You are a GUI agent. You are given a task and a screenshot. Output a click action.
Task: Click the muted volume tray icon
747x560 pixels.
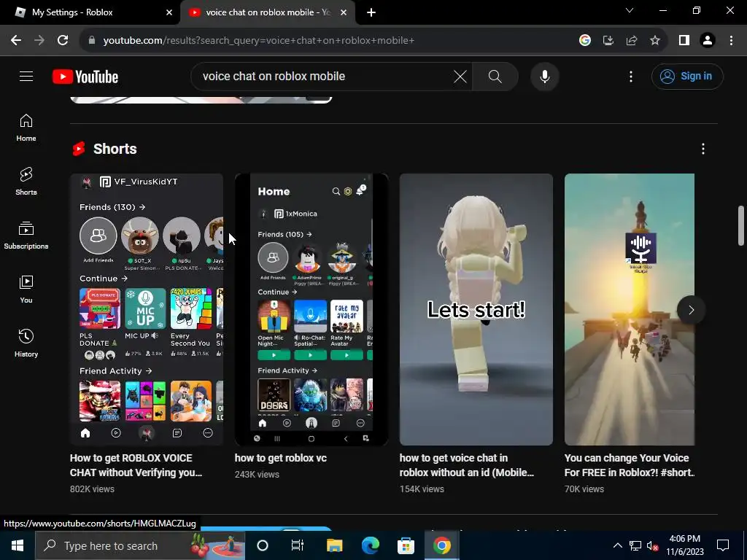point(652,545)
